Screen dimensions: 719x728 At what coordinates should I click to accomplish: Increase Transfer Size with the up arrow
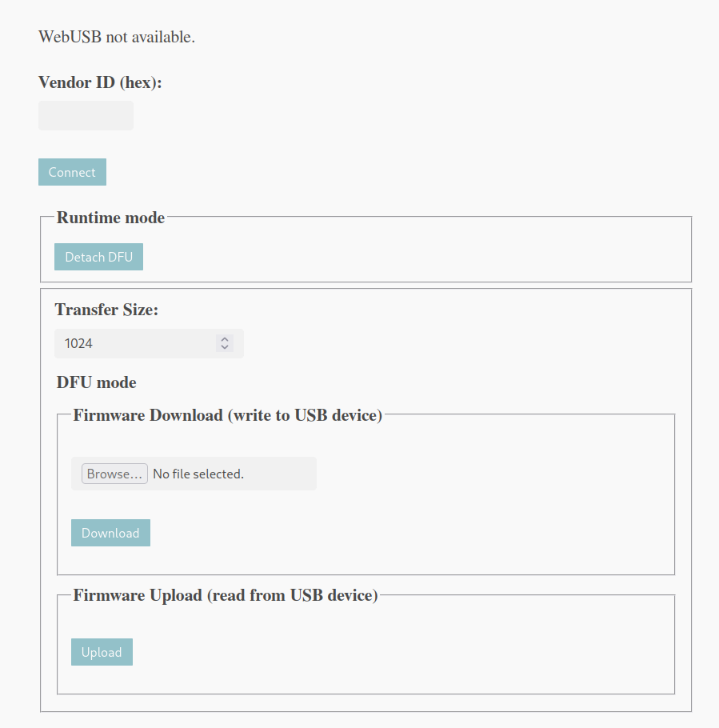(225, 339)
